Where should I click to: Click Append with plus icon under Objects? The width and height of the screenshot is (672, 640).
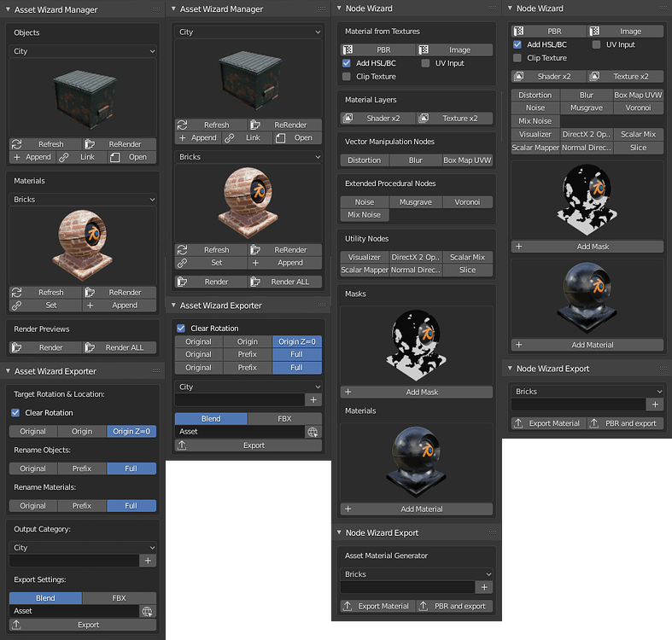pyautogui.click(x=32, y=157)
